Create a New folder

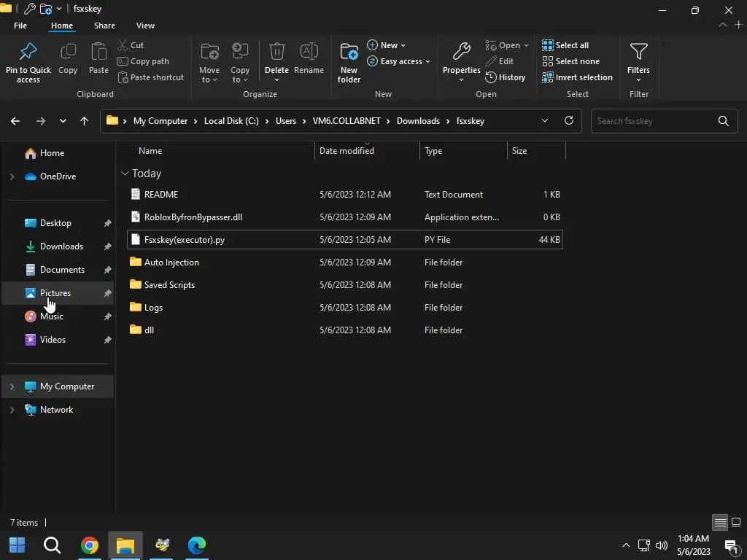(349, 63)
